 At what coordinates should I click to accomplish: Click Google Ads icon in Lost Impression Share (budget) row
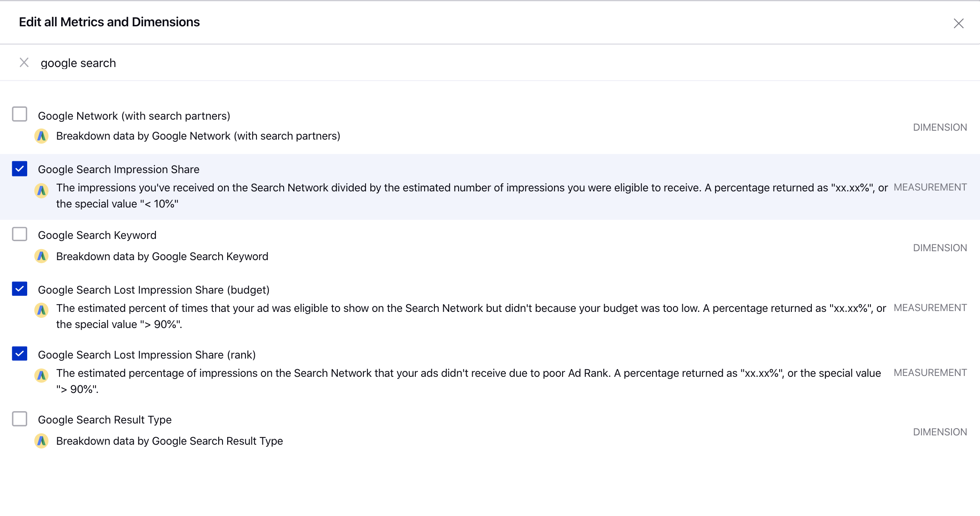coord(41,311)
